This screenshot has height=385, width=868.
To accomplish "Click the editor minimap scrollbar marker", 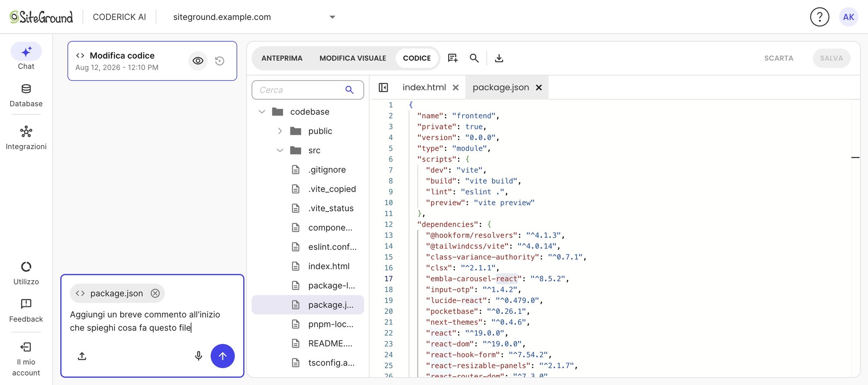I will (x=855, y=157).
